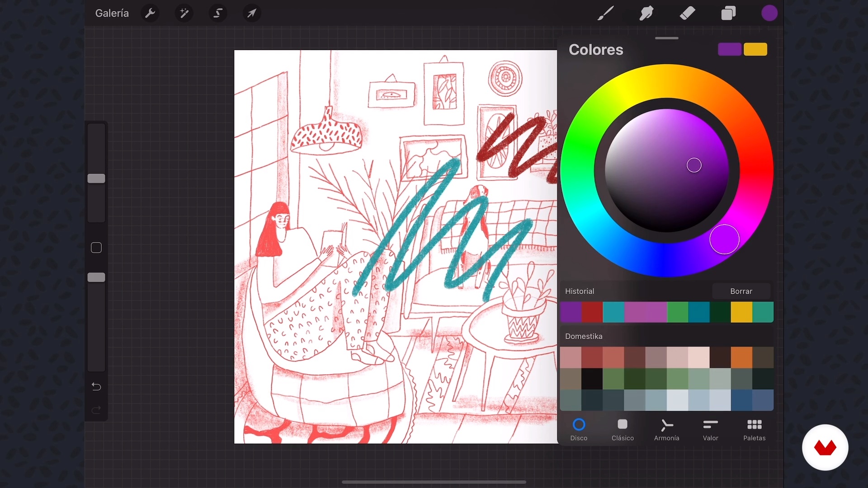Choose the black Domestika palette swatch
The height and width of the screenshot is (488, 868).
coord(592,379)
